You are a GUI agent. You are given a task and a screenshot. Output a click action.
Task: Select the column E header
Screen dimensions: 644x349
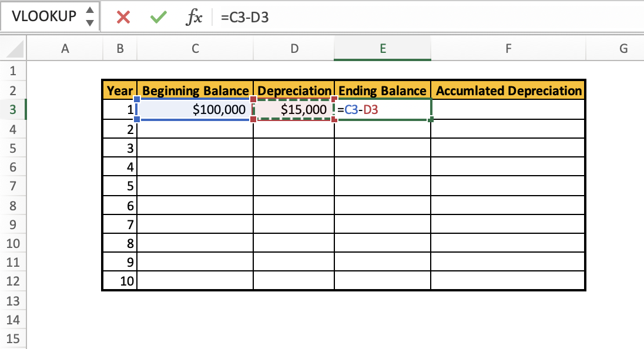click(382, 48)
